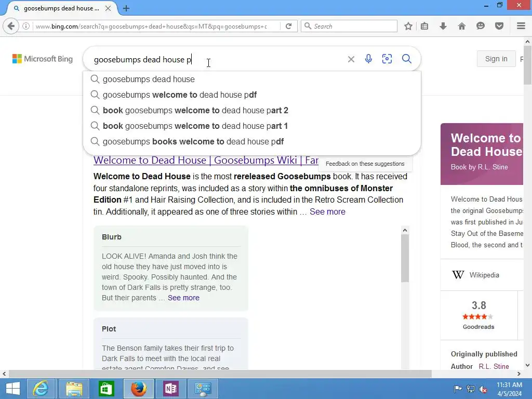Close the goosebumps dead house tab

[x=108, y=8]
